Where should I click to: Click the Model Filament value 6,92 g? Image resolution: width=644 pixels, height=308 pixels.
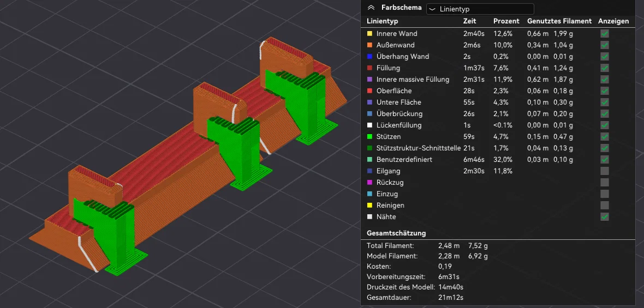point(478,256)
